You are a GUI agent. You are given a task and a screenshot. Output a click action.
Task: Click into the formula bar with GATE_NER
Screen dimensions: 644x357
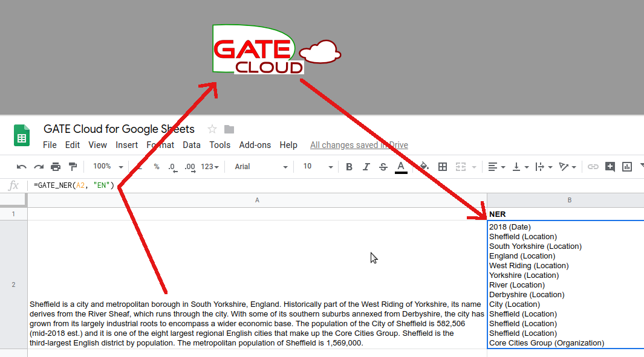(337, 185)
